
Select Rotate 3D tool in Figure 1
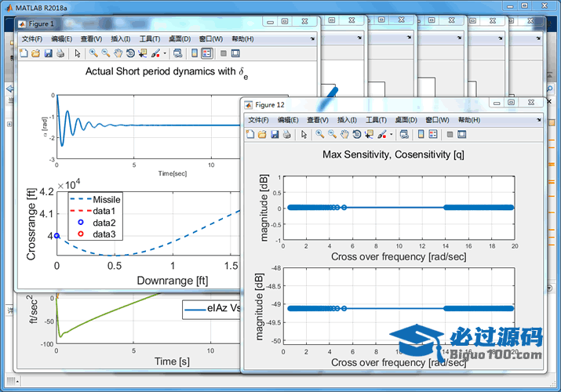click(x=130, y=53)
